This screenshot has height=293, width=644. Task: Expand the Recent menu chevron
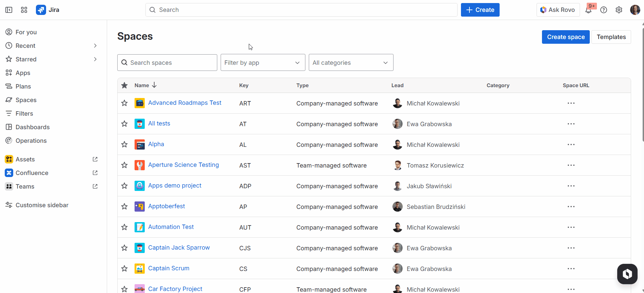95,46
